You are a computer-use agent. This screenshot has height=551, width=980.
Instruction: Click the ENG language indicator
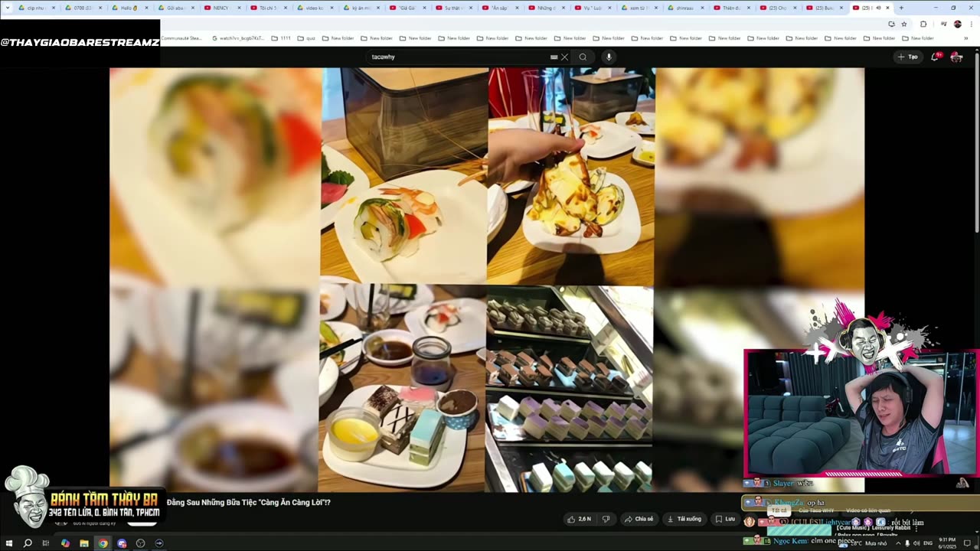point(928,543)
